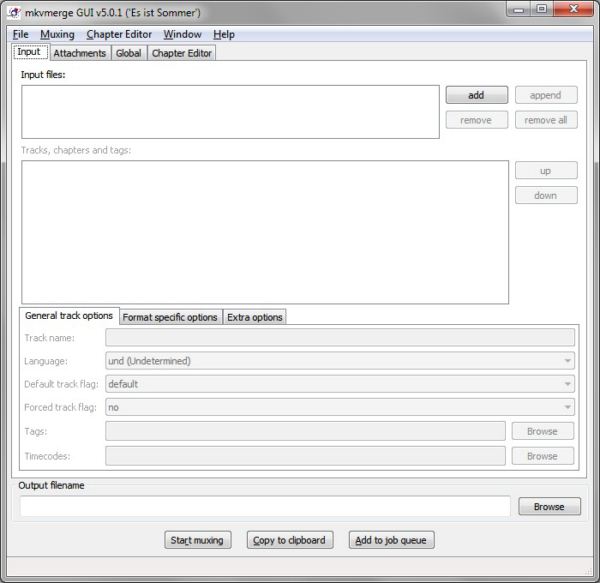Click the add input file button
Image resolution: width=600 pixels, height=583 pixels.
tap(477, 95)
